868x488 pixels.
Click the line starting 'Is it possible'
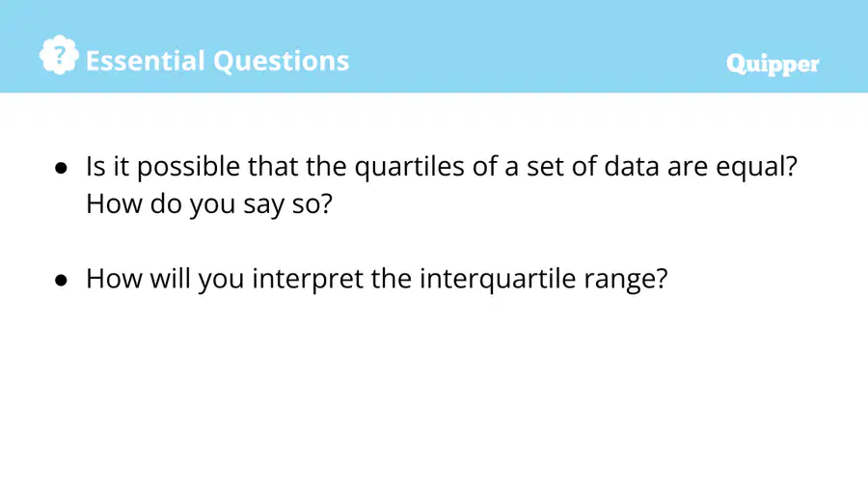pyautogui.click(x=442, y=167)
